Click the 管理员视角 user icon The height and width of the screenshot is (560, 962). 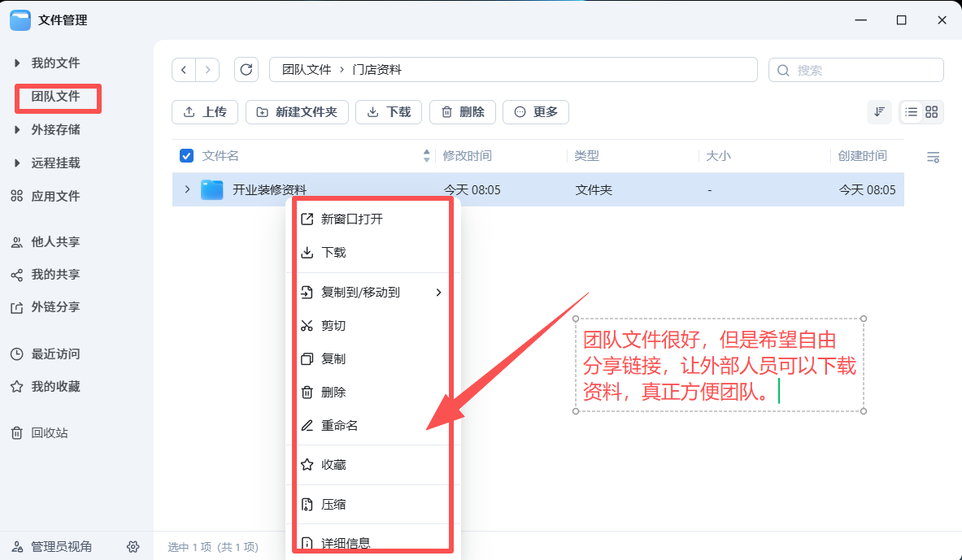17,546
